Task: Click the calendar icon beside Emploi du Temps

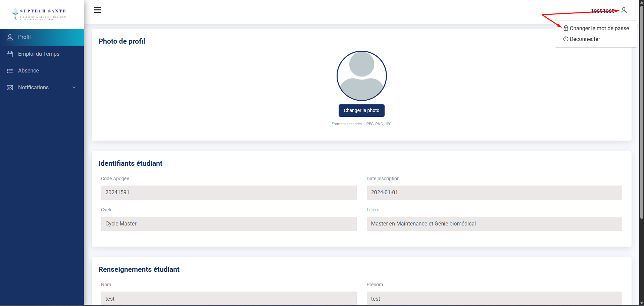Action: coord(10,54)
